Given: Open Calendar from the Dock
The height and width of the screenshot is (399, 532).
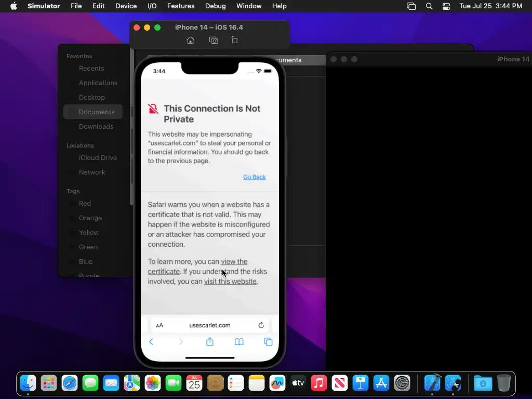Looking at the screenshot, I should click(194, 383).
